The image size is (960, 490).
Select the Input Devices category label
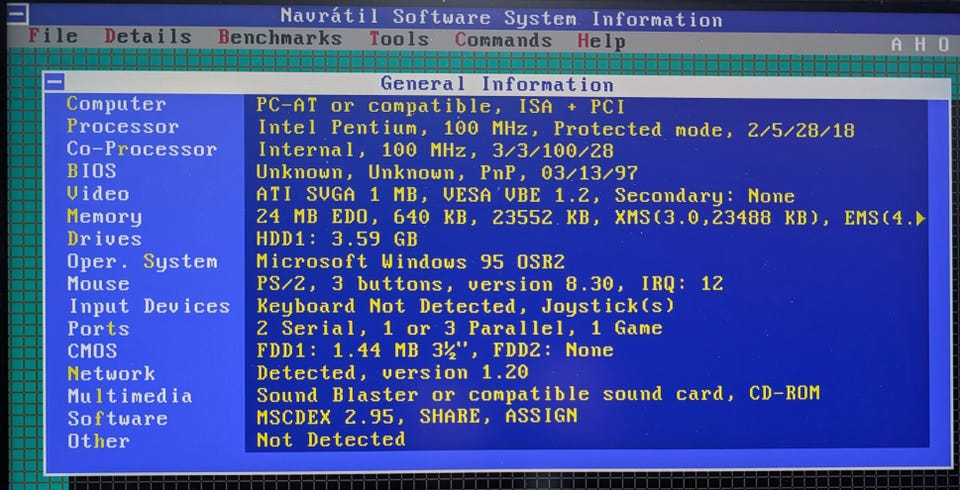pos(149,306)
